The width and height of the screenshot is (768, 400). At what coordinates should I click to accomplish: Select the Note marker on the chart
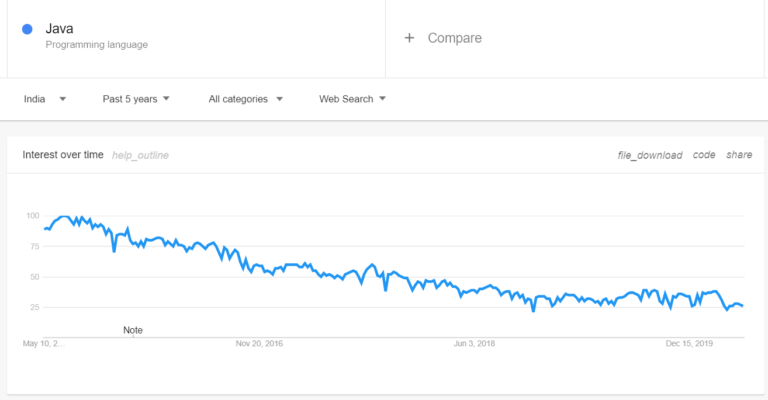133,330
